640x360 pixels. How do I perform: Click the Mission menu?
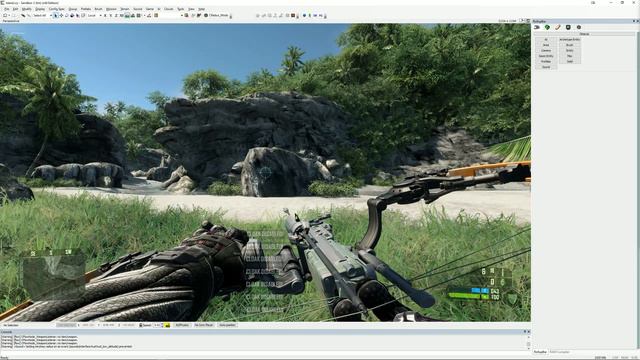tap(111, 9)
